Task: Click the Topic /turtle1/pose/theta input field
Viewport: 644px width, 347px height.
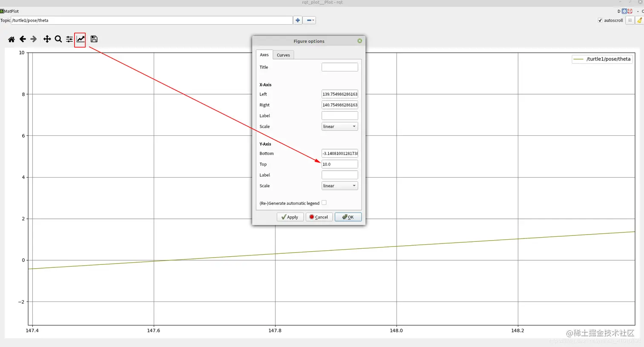Action: 152,20
